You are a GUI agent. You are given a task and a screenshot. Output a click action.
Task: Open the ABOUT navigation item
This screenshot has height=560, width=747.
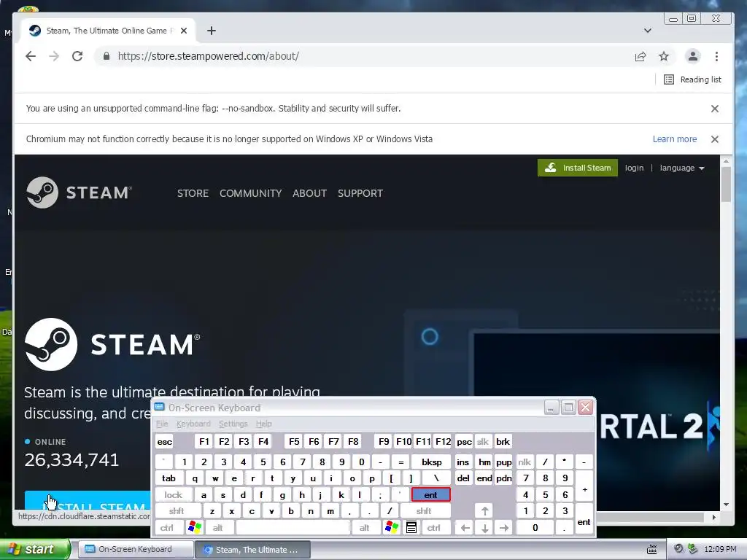(x=309, y=193)
